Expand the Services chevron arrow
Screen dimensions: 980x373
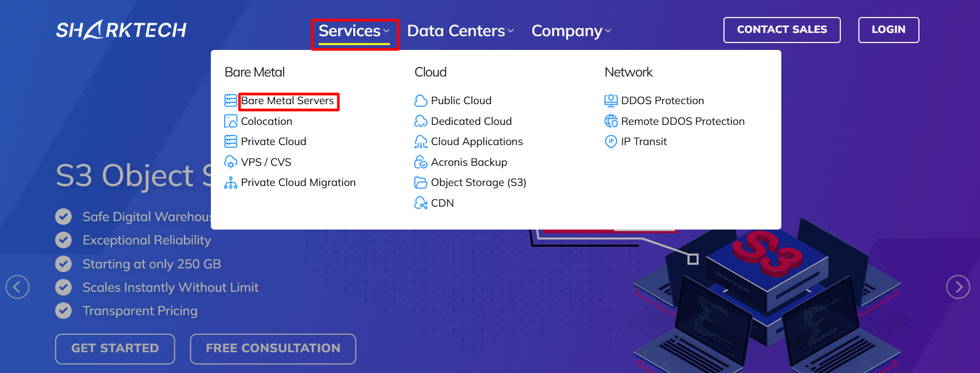pyautogui.click(x=386, y=31)
